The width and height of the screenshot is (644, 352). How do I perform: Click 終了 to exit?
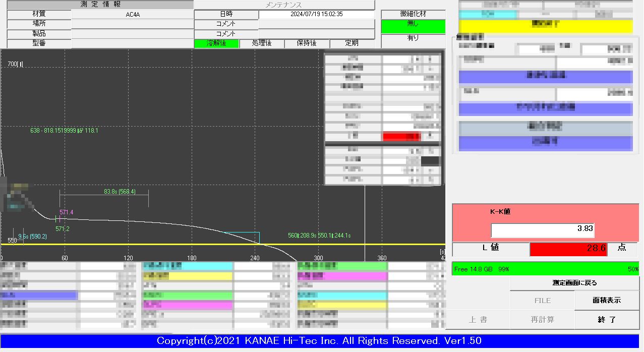(607, 320)
